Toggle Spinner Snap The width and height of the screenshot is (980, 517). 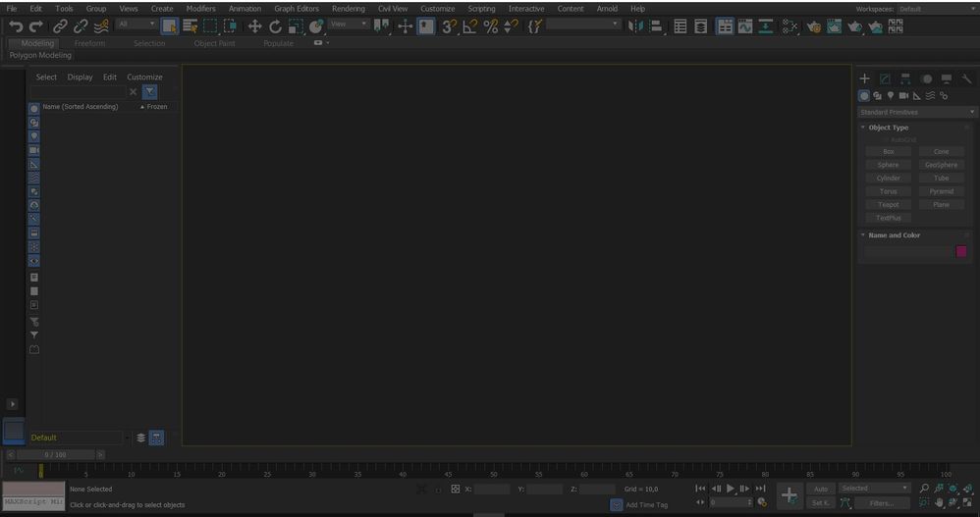(512, 26)
